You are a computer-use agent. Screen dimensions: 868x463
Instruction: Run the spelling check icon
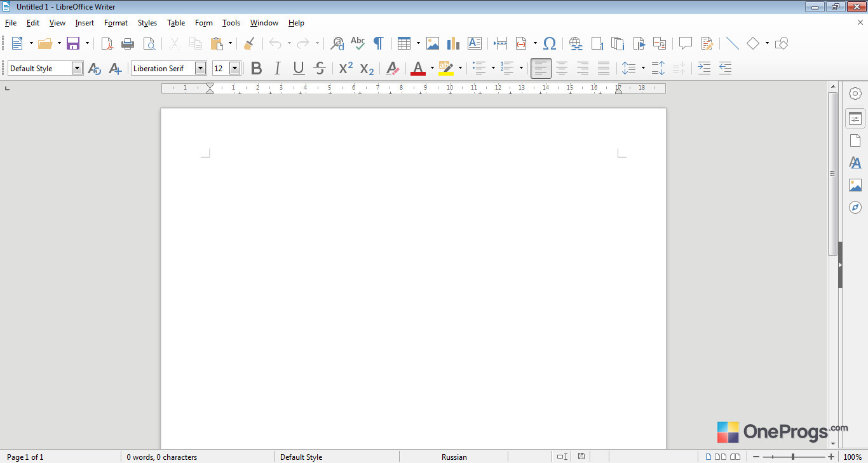[x=358, y=43]
